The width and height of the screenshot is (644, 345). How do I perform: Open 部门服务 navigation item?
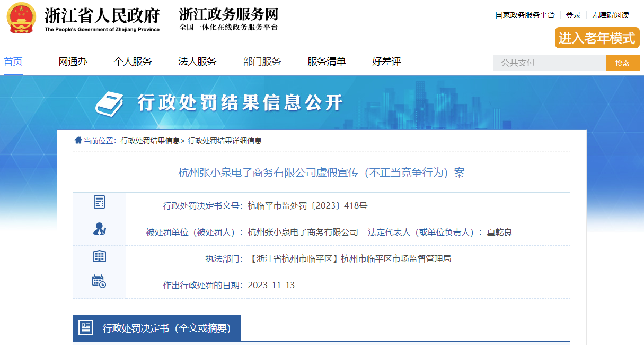click(x=262, y=62)
